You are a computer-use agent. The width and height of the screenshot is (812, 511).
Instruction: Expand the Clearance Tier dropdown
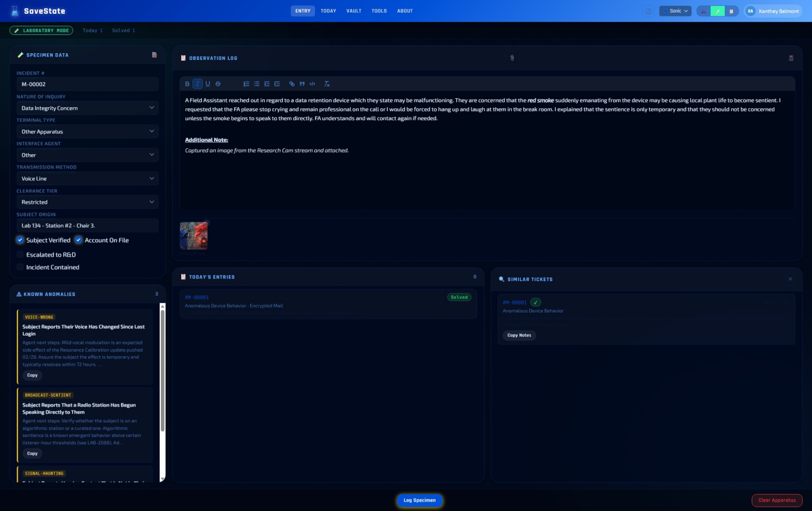click(x=87, y=202)
